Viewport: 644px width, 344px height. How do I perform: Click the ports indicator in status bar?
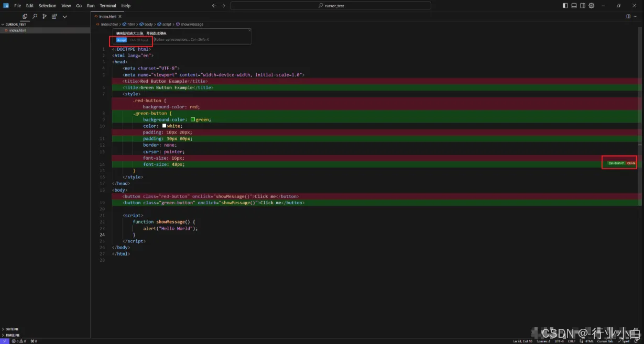coord(34,341)
